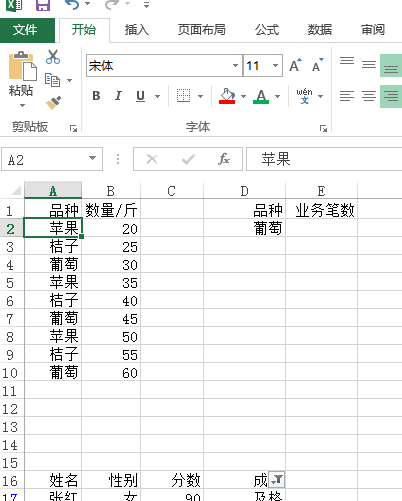
Task: Open the phonetic guide dropdown arrow
Action: pyautogui.click(x=321, y=96)
